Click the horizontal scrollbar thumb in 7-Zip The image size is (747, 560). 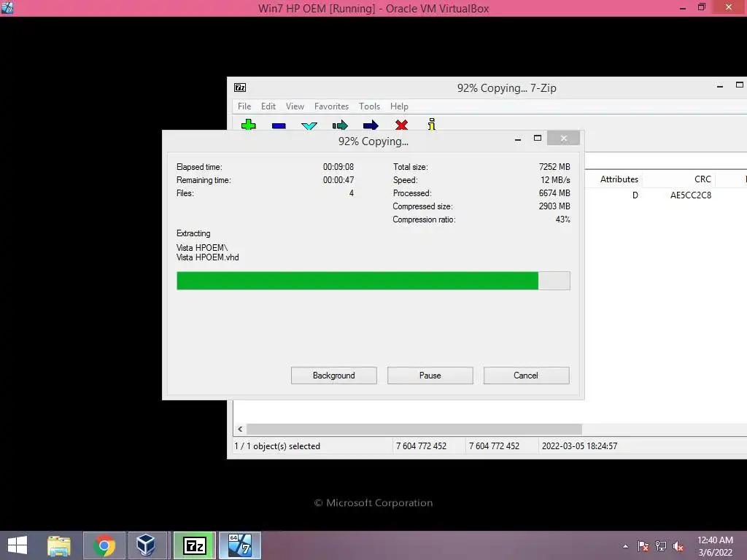[x=414, y=429]
